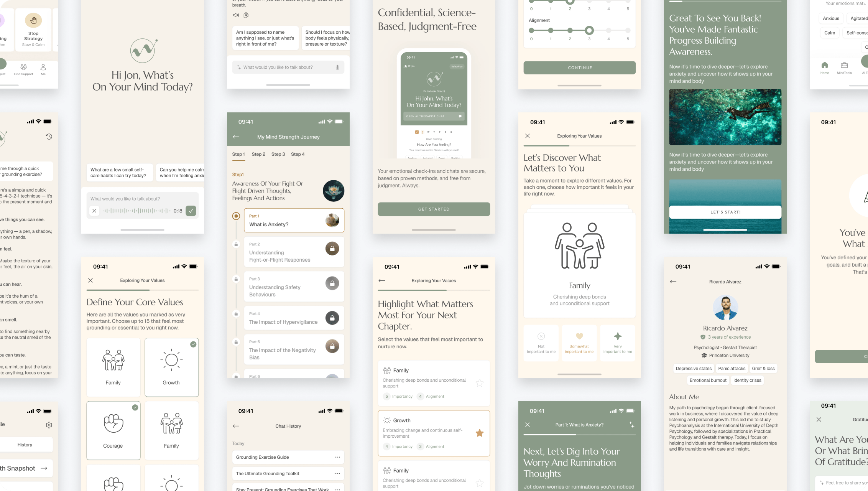This screenshot has height=491, width=868.
Task: Tap the LET'S START! button
Action: 725,212
